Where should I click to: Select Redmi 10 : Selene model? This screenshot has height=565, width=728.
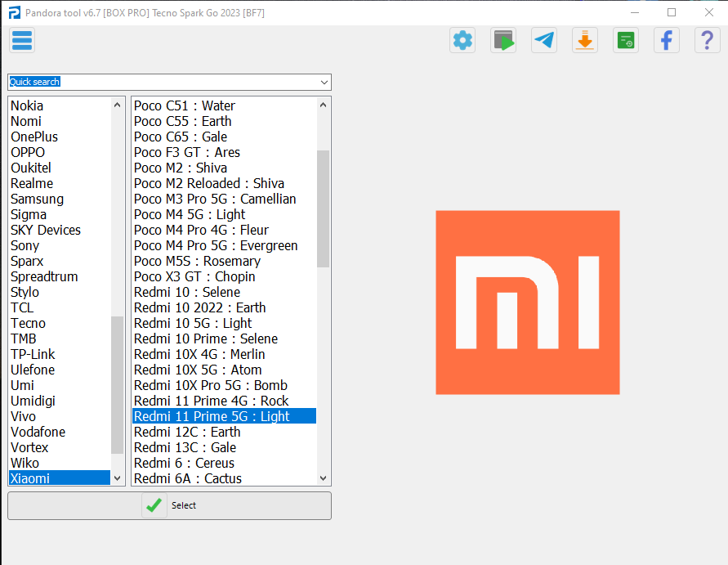click(224, 292)
